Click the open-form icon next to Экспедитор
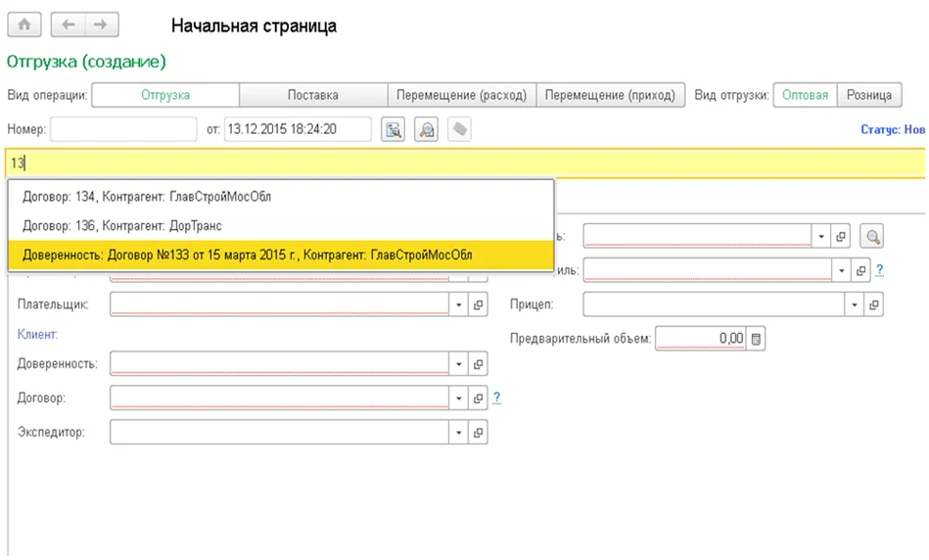 click(x=479, y=432)
